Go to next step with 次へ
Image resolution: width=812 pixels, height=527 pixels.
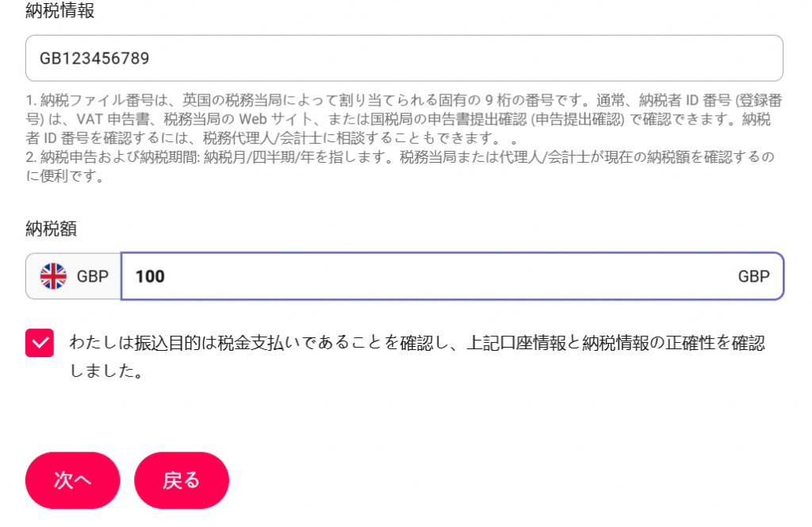point(72,480)
